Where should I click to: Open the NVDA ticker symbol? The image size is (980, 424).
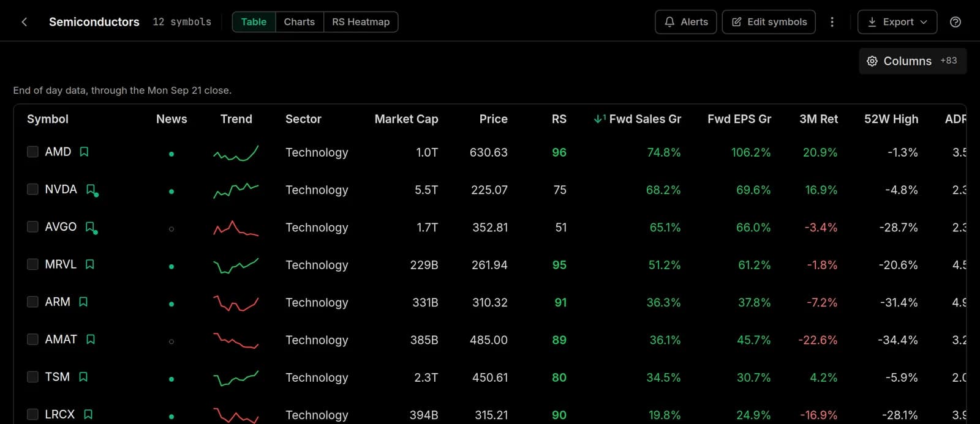61,189
